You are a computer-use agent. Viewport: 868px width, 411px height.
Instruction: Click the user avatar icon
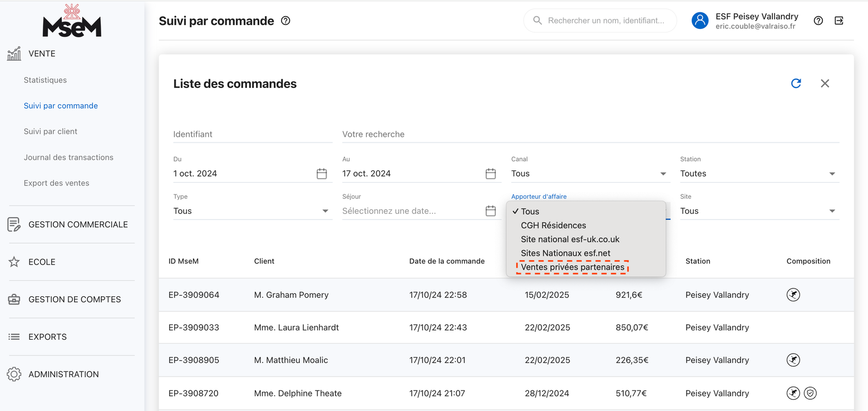pyautogui.click(x=700, y=21)
